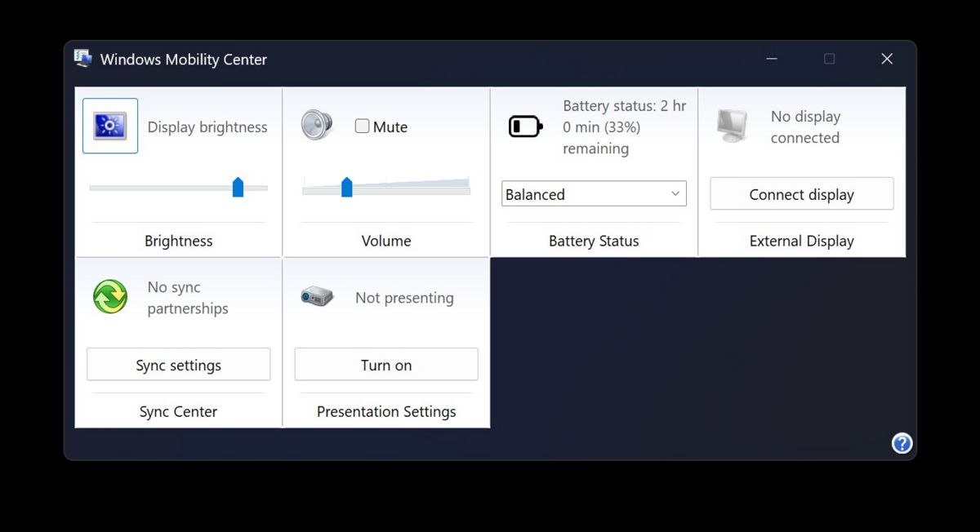Click the power plan dropdown arrow
This screenshot has width=980, height=532.
click(x=675, y=194)
